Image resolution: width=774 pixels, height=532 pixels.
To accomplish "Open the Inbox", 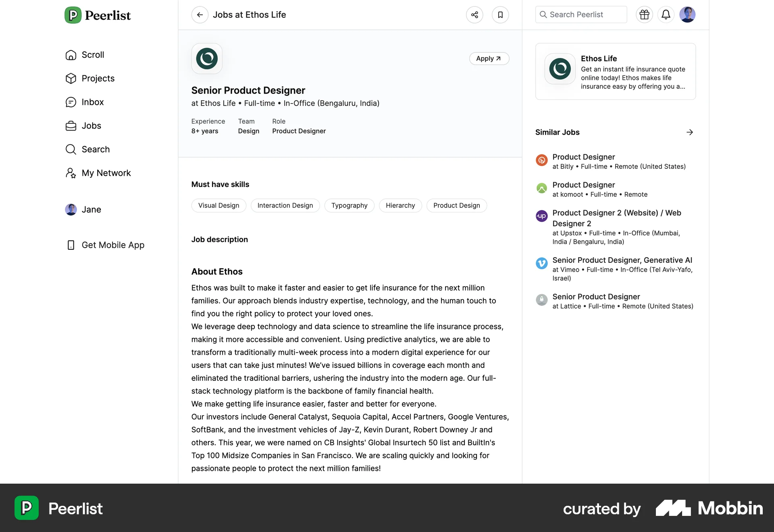I will [x=93, y=102].
